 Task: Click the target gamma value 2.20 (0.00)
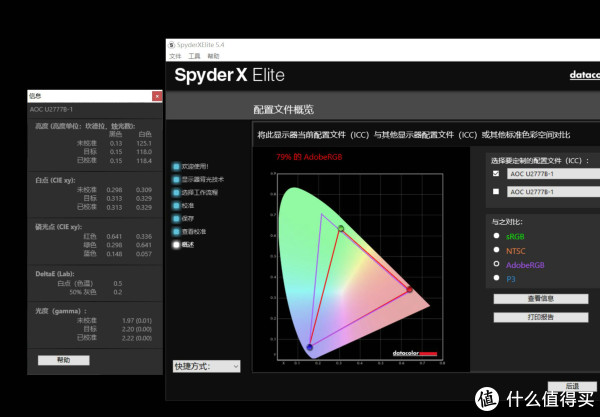[x=137, y=329]
